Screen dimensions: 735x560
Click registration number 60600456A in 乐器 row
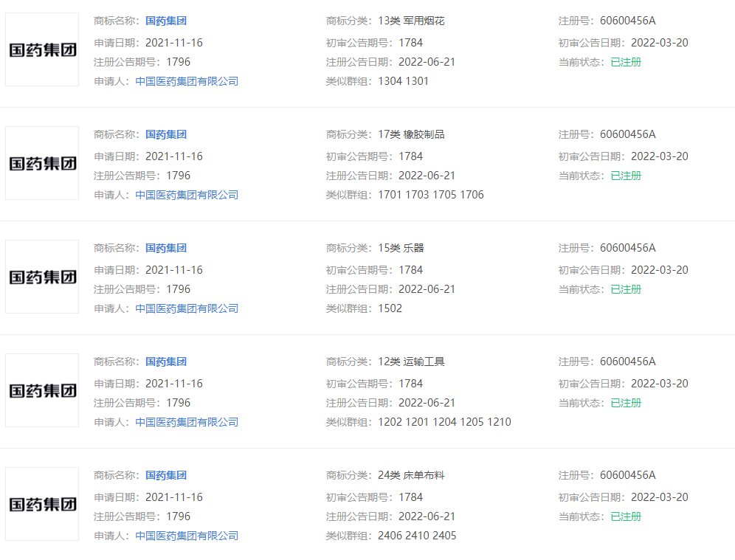click(628, 249)
